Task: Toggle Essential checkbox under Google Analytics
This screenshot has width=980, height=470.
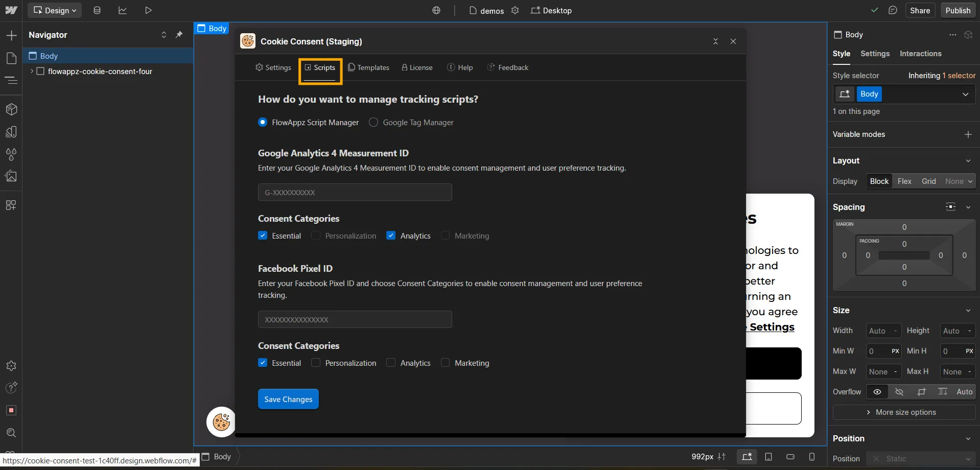Action: [263, 236]
